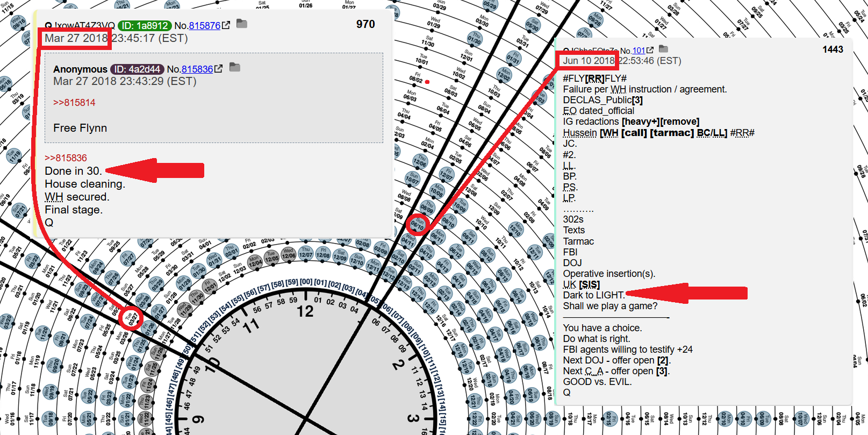The image size is (868, 435).
Task: Select the Thu 01/25 date marker
Action: pos(141,345)
